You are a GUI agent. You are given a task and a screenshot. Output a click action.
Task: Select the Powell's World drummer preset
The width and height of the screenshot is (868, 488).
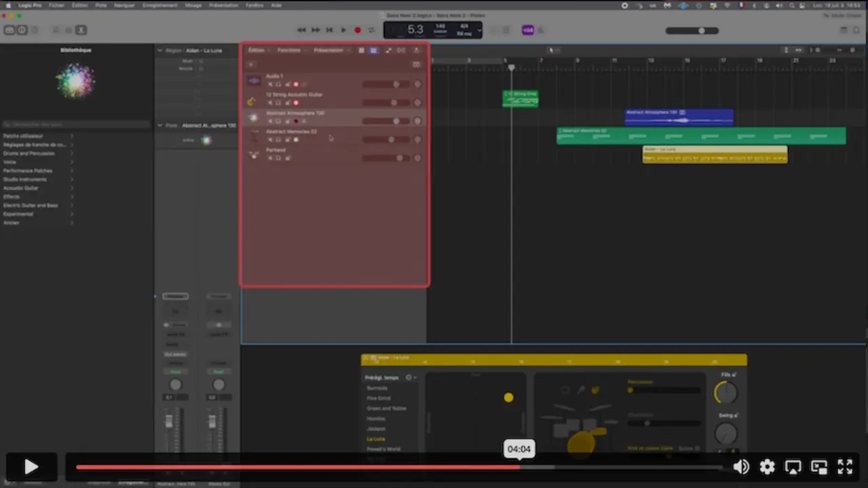point(383,449)
